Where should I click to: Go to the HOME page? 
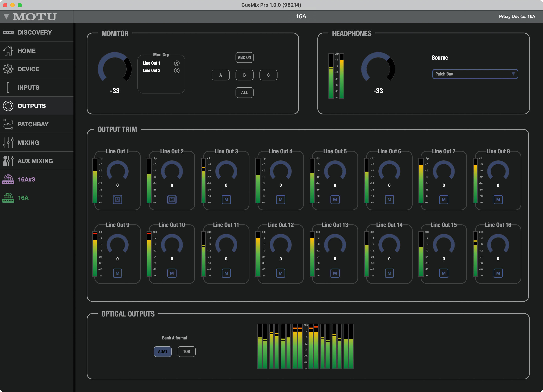coord(37,51)
